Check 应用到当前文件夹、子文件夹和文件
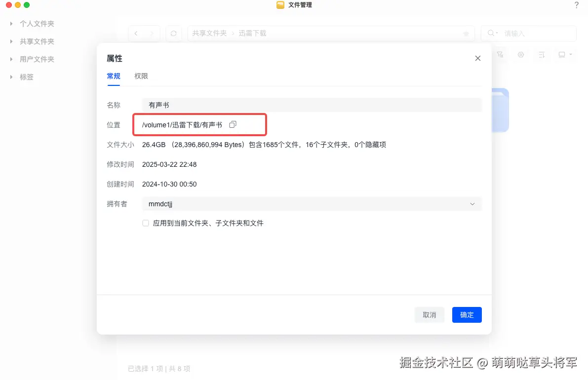 click(x=146, y=223)
